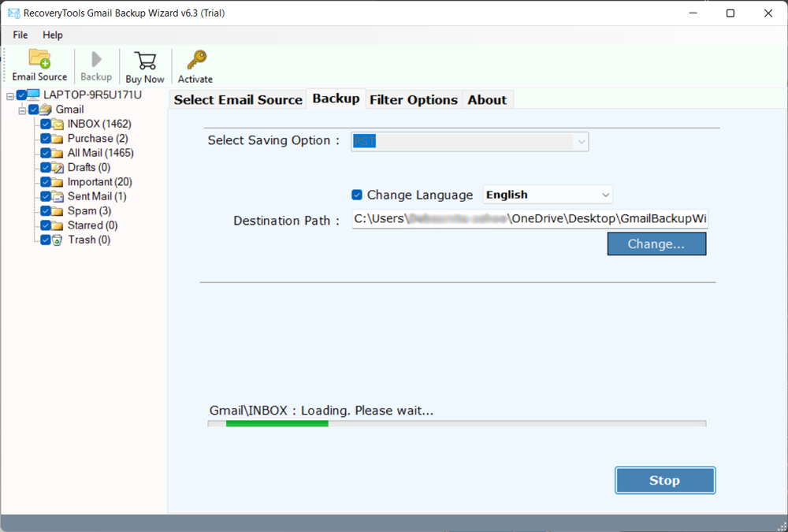
Task: Select the INBOX (1462) folder label
Action: click(99, 125)
